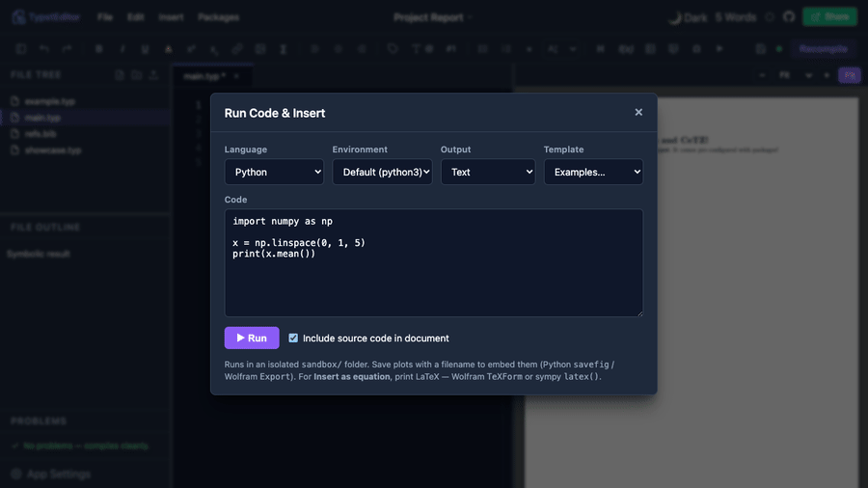Toggle the Dark theme switch
The height and width of the screenshot is (488, 868).
pos(688,17)
